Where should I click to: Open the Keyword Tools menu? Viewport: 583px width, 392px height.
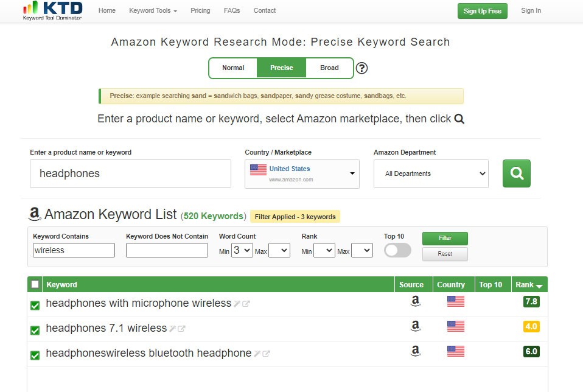(153, 10)
